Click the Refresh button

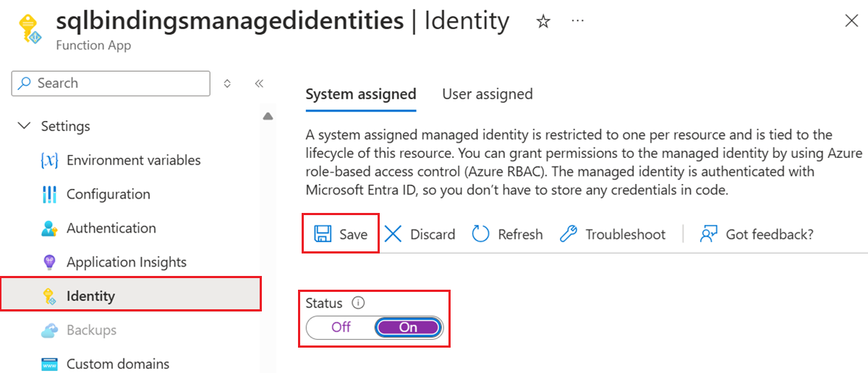pyautogui.click(x=507, y=234)
